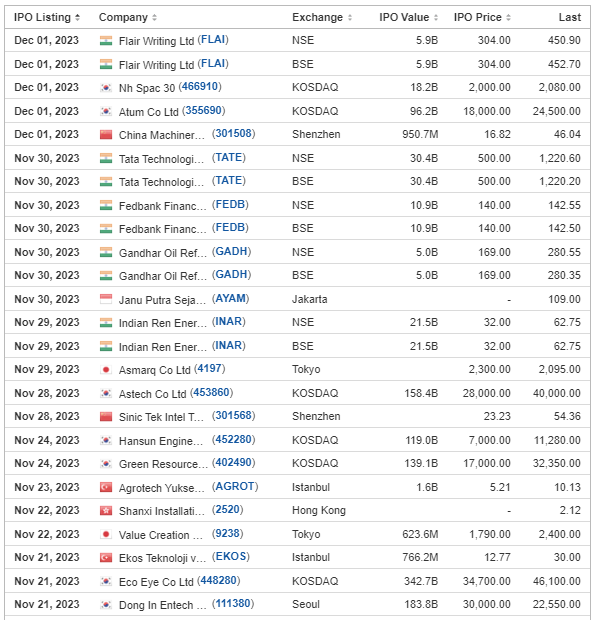Sort table by IPO Listing column
The height and width of the screenshot is (620, 595).
click(x=47, y=17)
